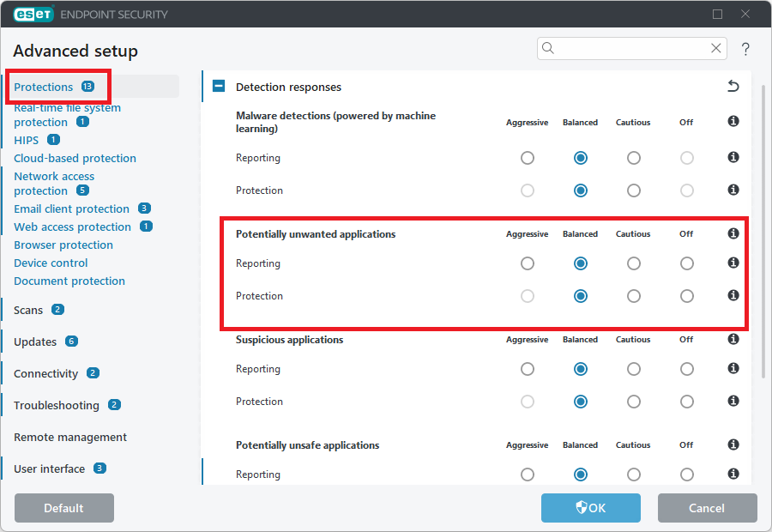Show info for Malware Reporting row
Screen dimensions: 772x532
733,157
